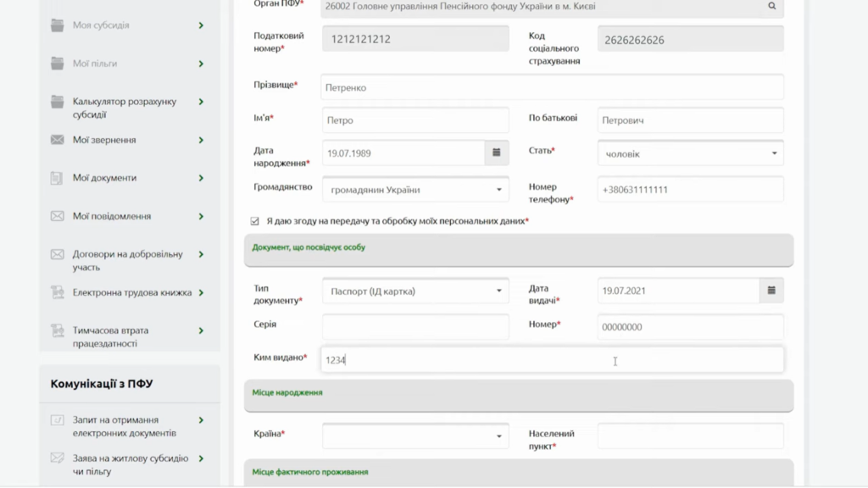Click folder icon beside Моя субсидія
The image size is (868, 488).
[58, 25]
